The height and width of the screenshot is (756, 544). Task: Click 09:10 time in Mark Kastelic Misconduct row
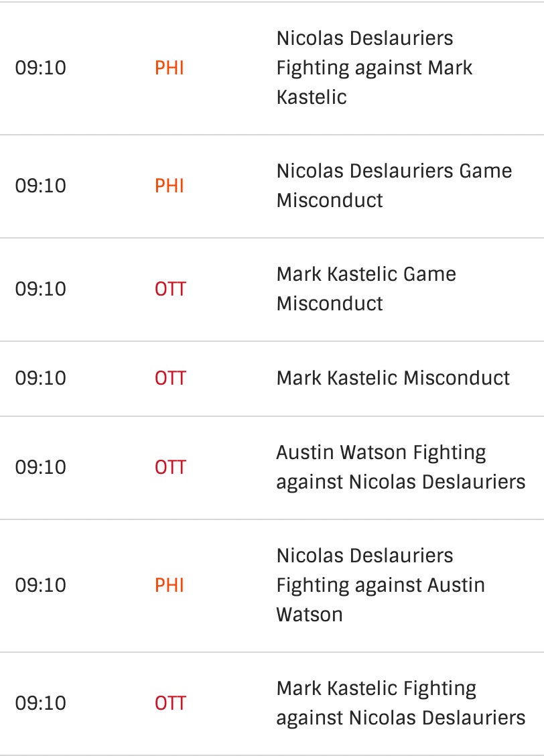(41, 378)
